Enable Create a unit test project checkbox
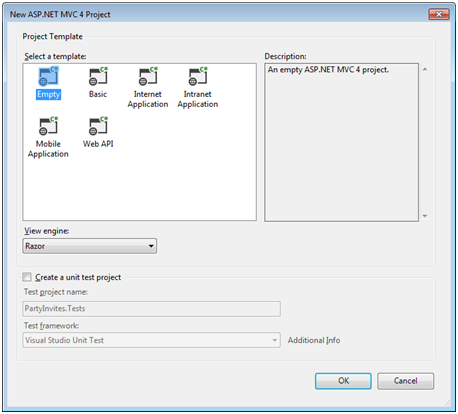The width and height of the screenshot is (458, 414). click(27, 277)
